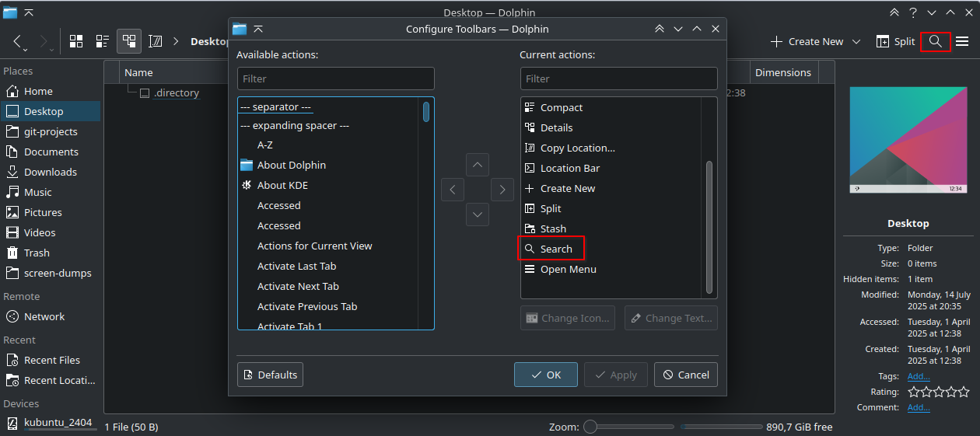
Task: Select A-Z in Available actions
Action: (x=328, y=145)
